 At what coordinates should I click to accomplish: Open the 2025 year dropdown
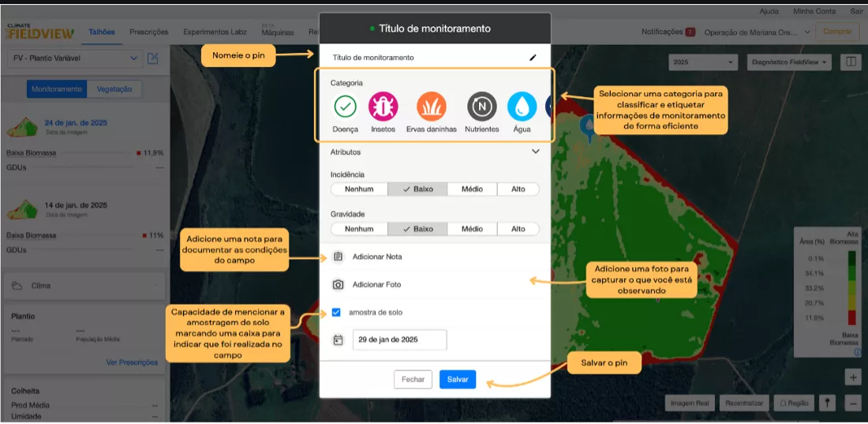click(x=702, y=62)
